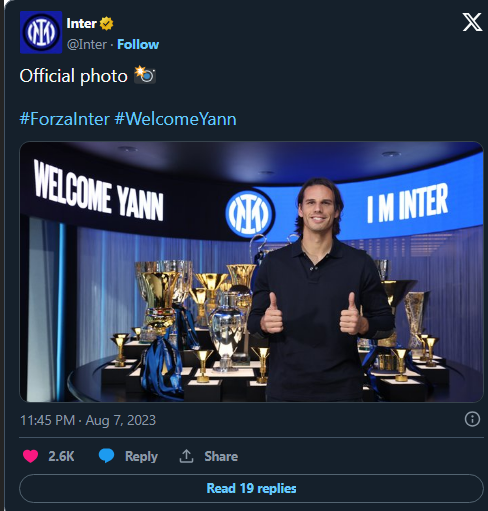This screenshot has width=488, height=511.
Task: Follow the Inter account
Action: tap(138, 44)
